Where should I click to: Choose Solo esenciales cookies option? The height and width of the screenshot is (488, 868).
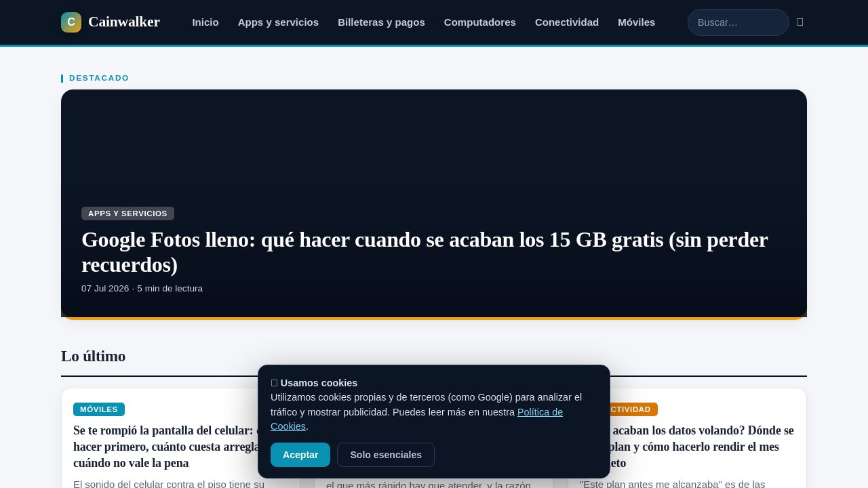click(386, 455)
